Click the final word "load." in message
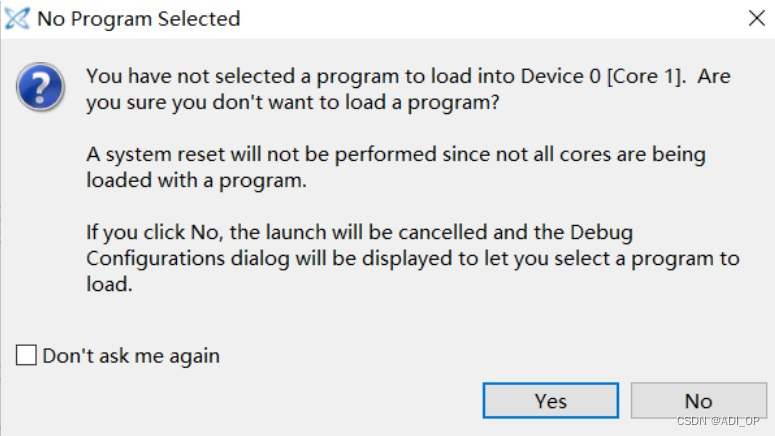 pos(109,284)
